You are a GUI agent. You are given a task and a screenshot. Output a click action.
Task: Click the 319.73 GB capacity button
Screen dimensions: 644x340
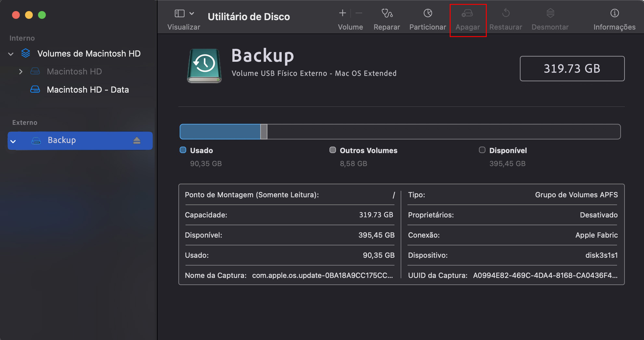click(572, 69)
